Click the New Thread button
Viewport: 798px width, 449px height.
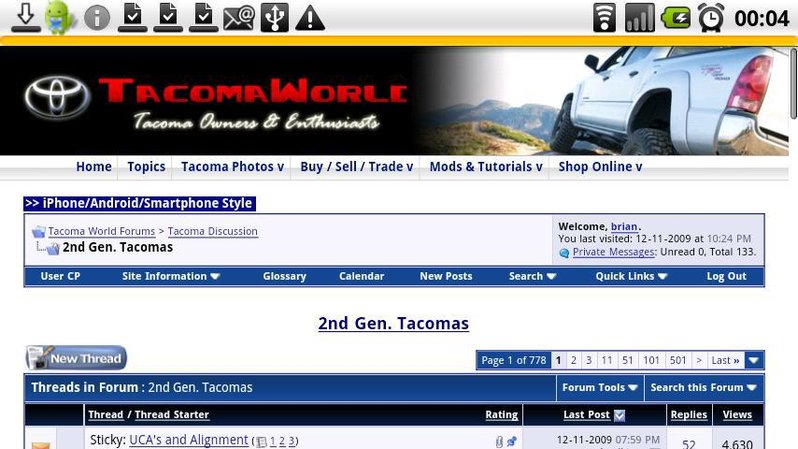pos(76,358)
